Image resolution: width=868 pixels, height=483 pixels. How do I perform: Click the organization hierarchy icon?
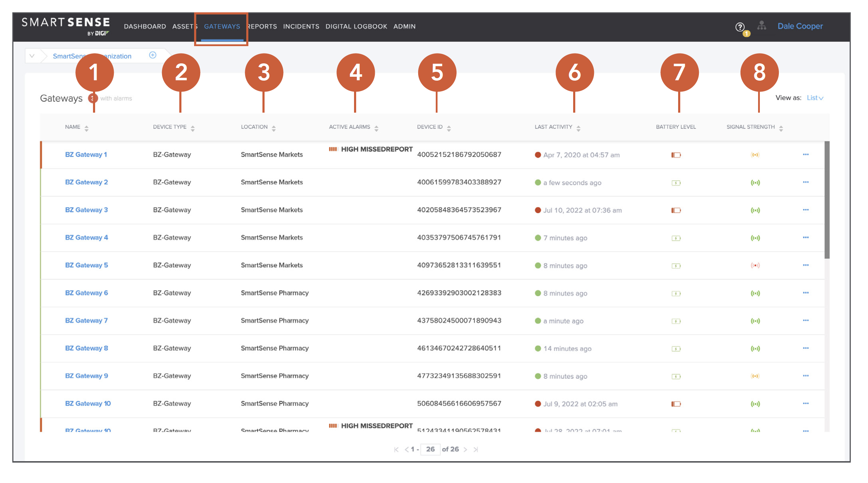point(762,26)
